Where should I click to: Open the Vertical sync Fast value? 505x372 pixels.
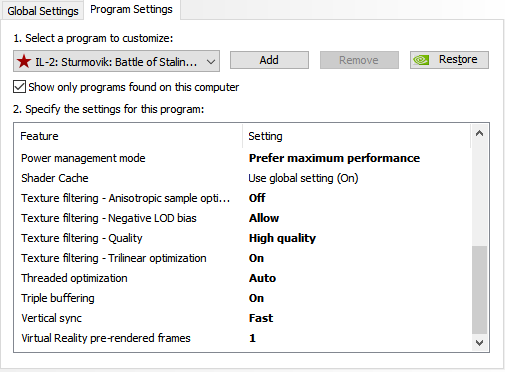(x=261, y=318)
